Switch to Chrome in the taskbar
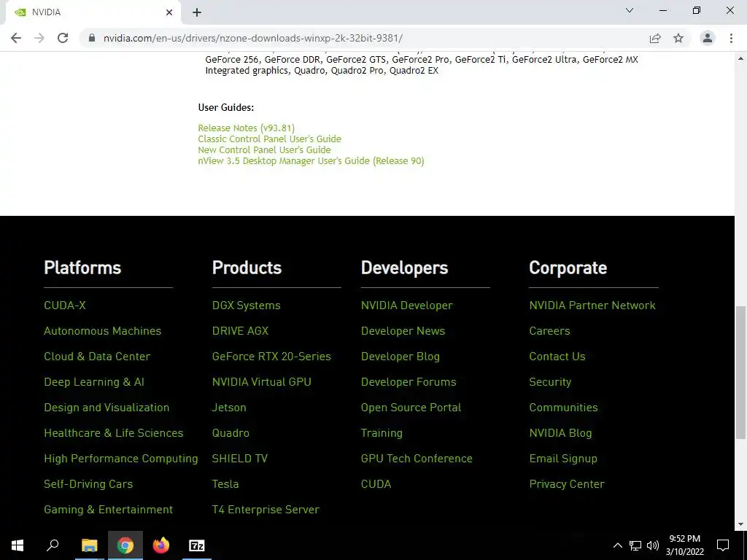The width and height of the screenshot is (747, 560). tap(125, 545)
